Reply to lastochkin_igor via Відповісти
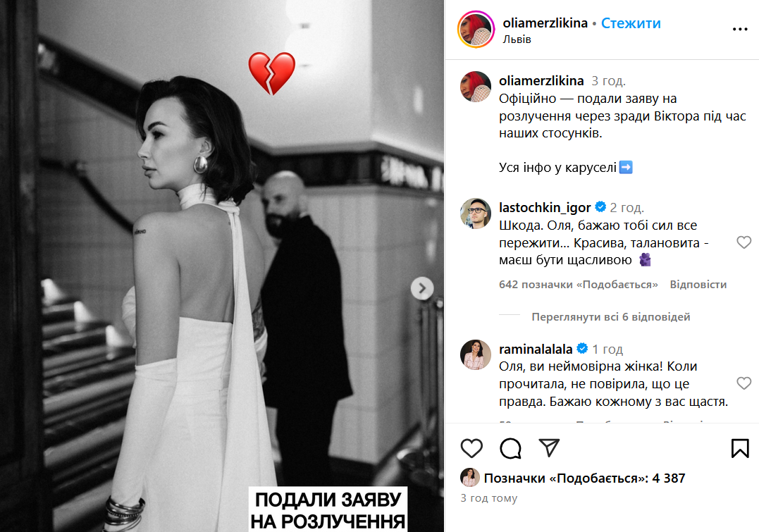Screen dimensions: 759x532 pos(698,285)
